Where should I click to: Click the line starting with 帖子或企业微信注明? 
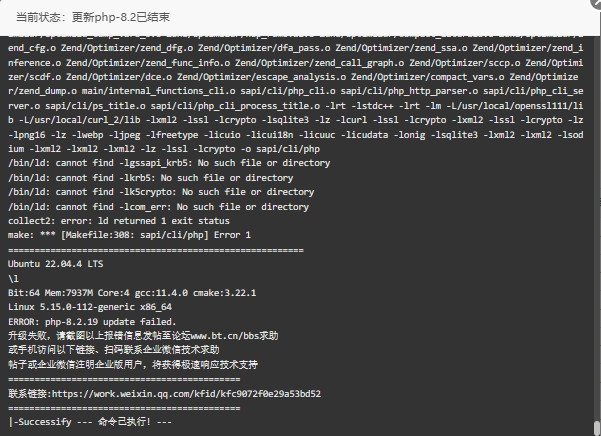[x=133, y=364]
